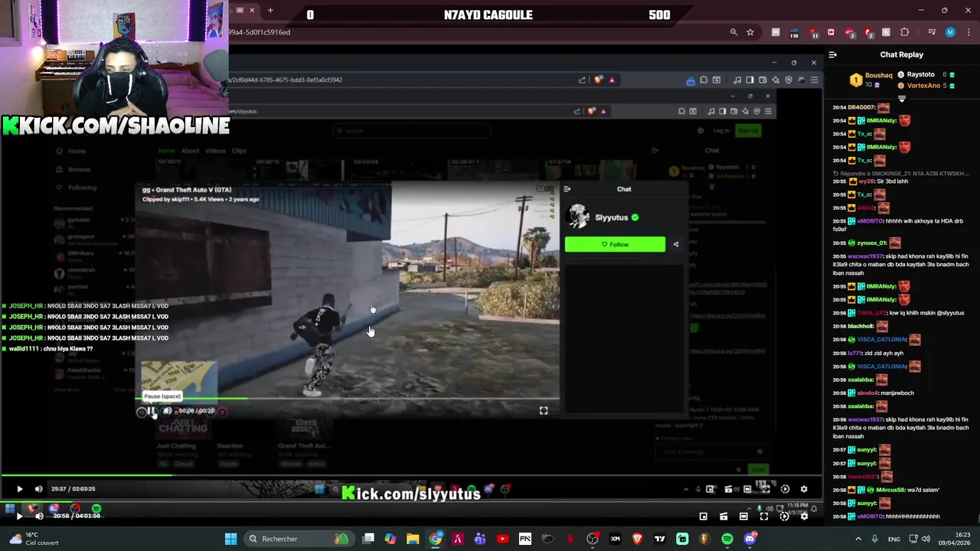
Task: Click the extension badge showing 110
Action: tap(794, 33)
